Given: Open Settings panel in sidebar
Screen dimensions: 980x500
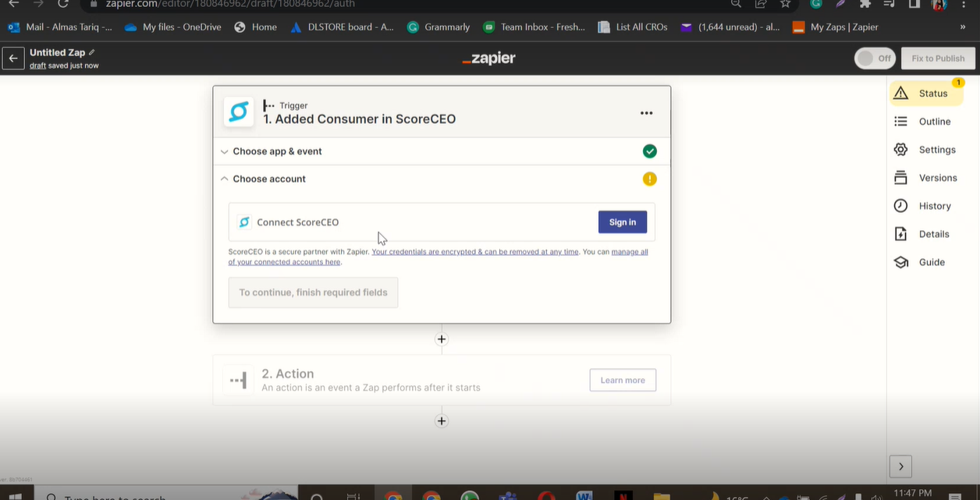Looking at the screenshot, I should click(x=925, y=150).
